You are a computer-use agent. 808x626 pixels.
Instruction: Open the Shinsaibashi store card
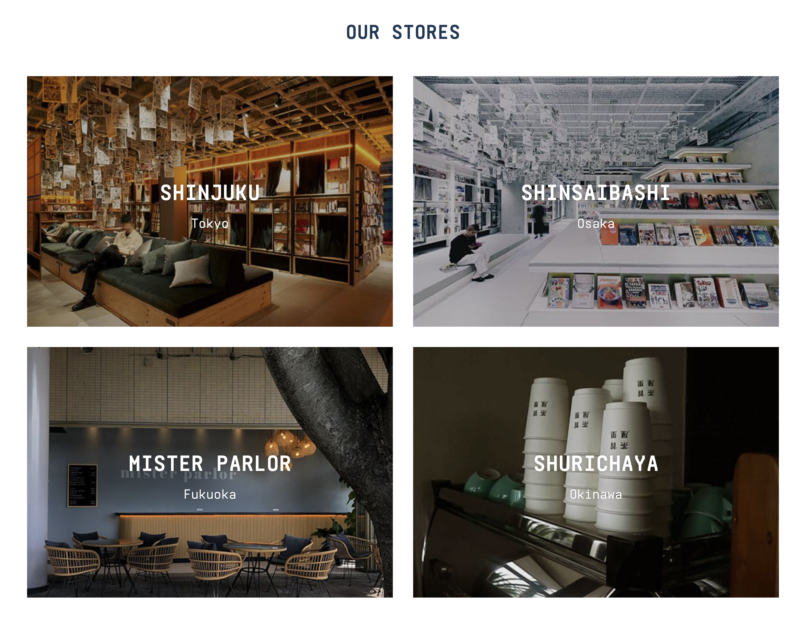point(596,201)
